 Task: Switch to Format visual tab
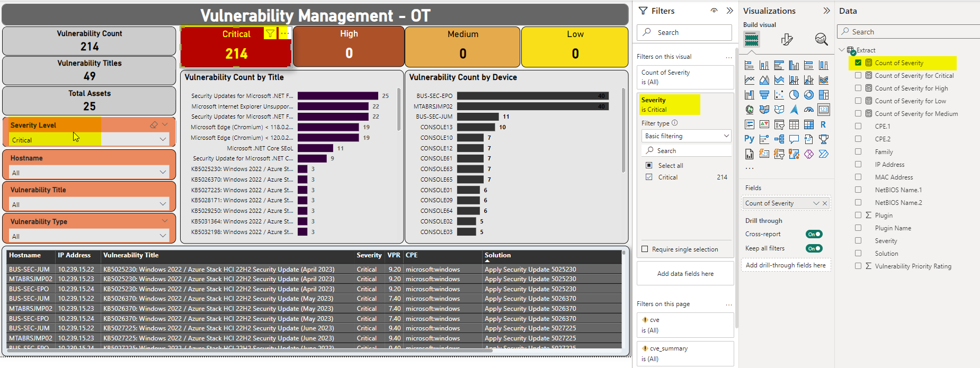click(x=787, y=39)
